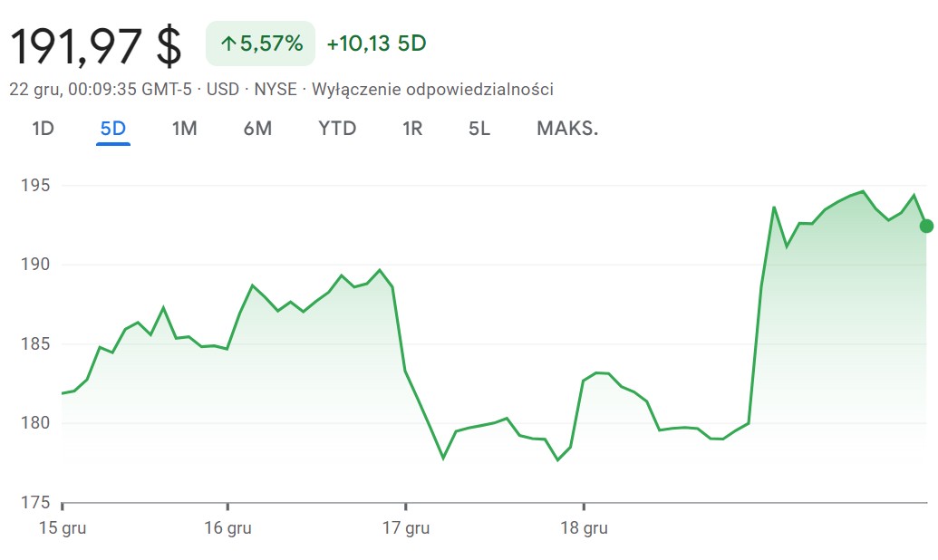This screenshot has height=560, width=938.
Task: Switch to the 6M range tab
Action: (x=257, y=129)
